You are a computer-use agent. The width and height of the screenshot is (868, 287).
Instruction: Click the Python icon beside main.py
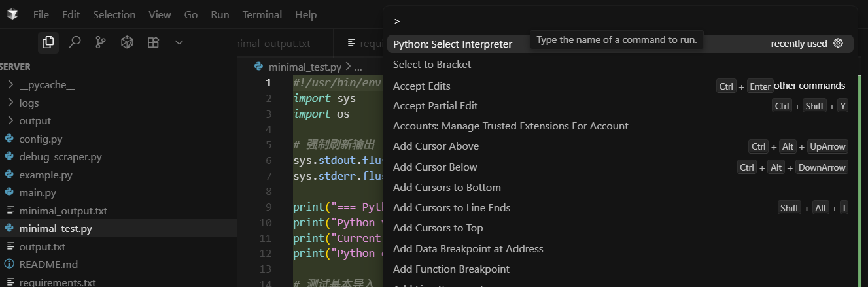(9, 193)
